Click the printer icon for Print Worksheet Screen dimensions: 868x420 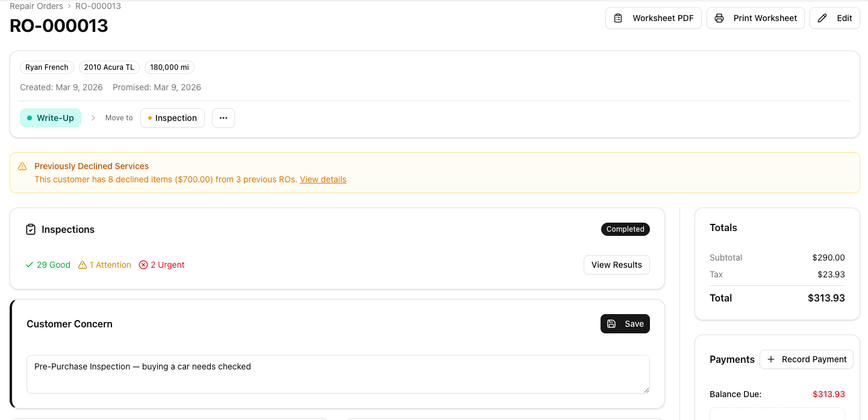719,18
